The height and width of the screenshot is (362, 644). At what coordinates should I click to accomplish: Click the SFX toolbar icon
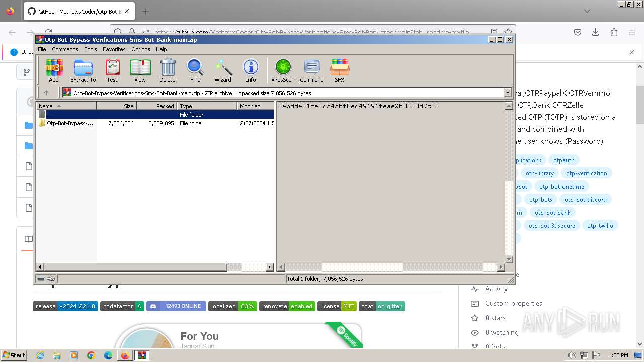coord(340,70)
